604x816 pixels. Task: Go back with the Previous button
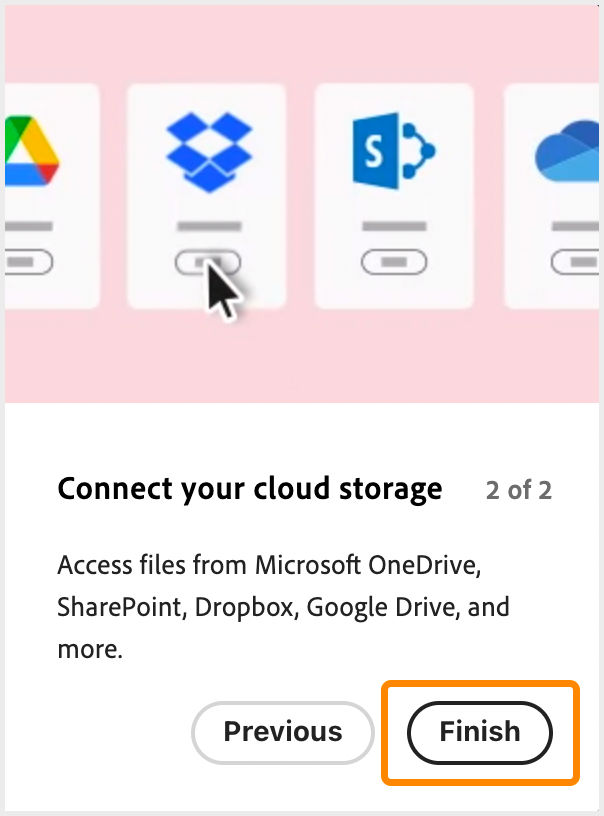click(282, 731)
